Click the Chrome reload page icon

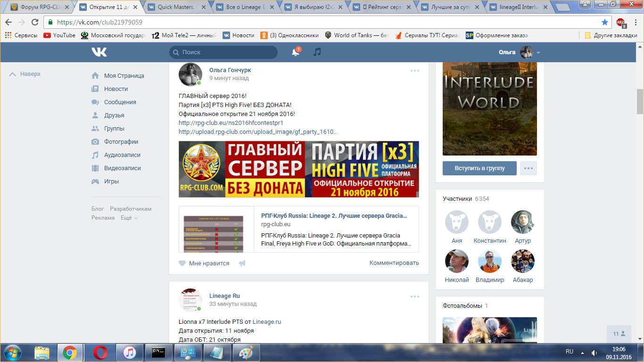pyautogui.click(x=35, y=22)
